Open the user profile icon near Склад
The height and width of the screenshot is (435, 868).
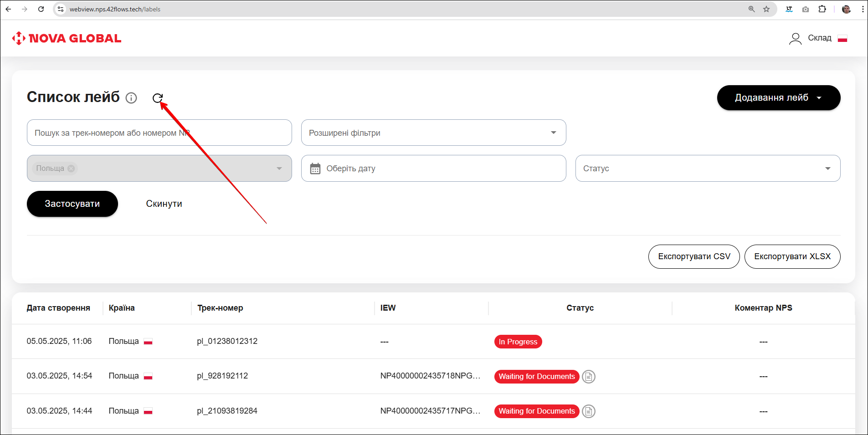click(x=795, y=39)
